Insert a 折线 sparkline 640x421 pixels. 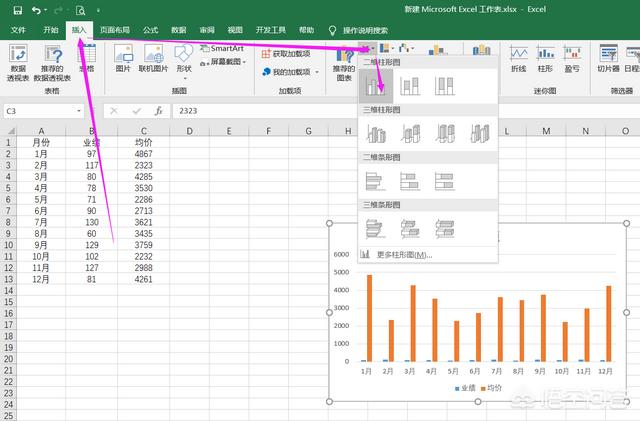point(519,58)
